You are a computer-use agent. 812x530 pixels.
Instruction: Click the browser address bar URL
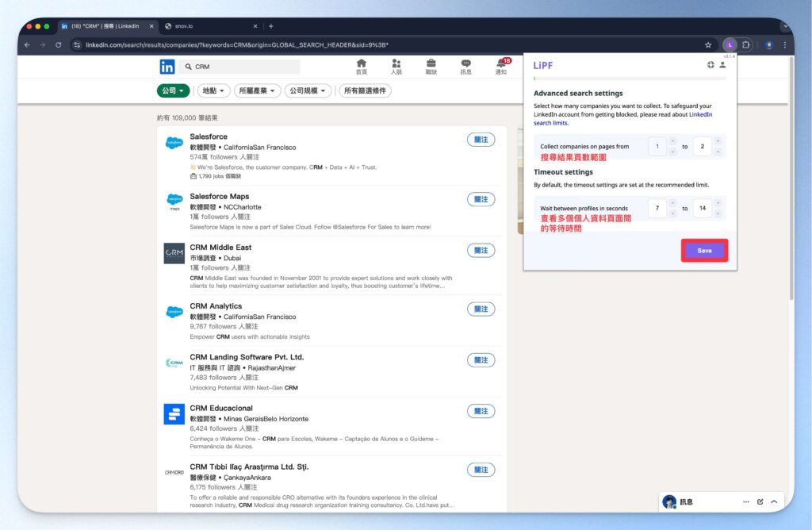(236, 45)
